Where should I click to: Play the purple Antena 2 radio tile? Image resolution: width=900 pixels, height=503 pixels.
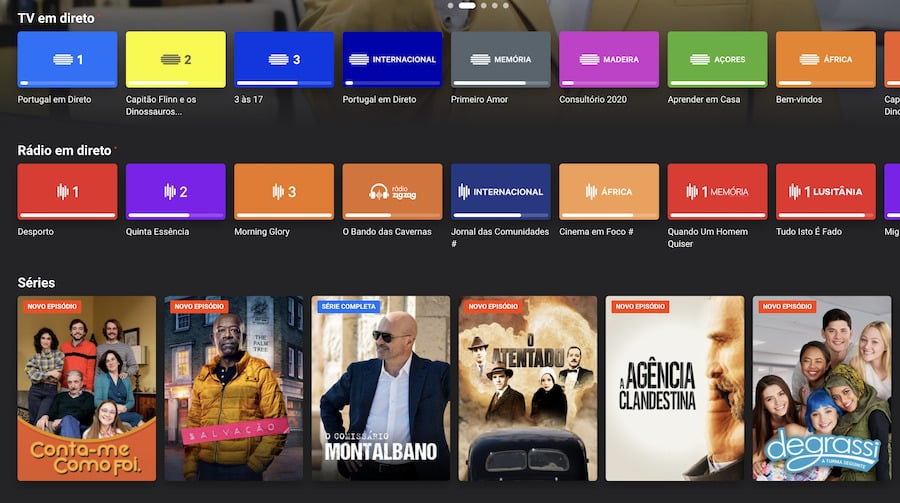(x=176, y=192)
